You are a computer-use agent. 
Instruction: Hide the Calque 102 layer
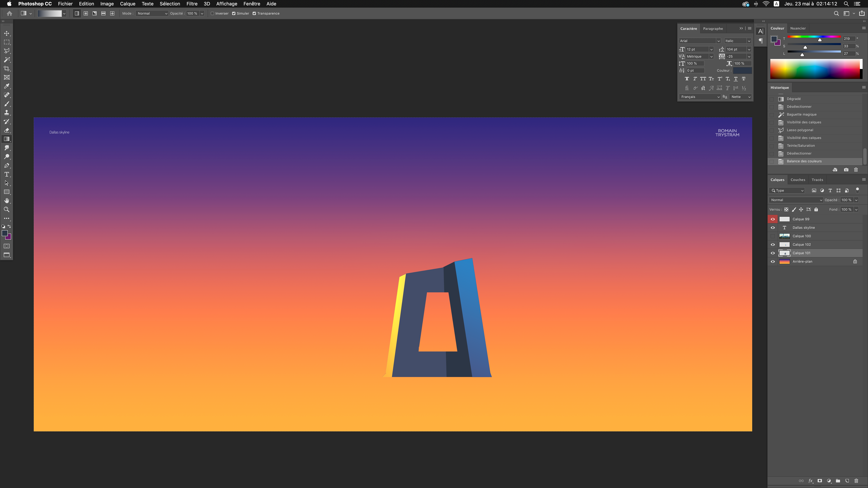pyautogui.click(x=773, y=244)
